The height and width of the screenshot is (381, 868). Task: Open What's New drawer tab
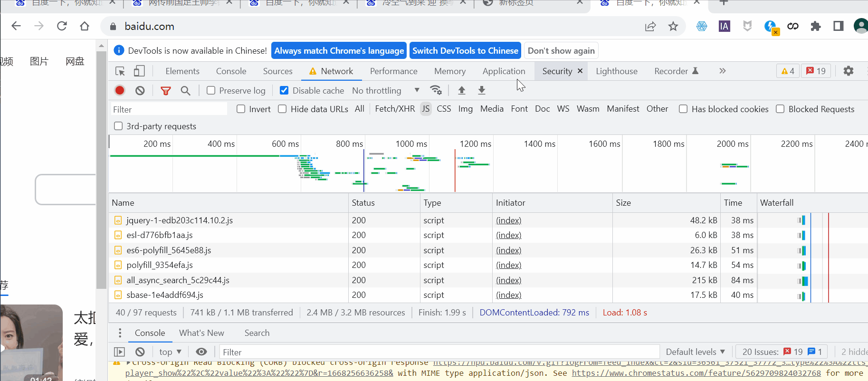coord(201,333)
